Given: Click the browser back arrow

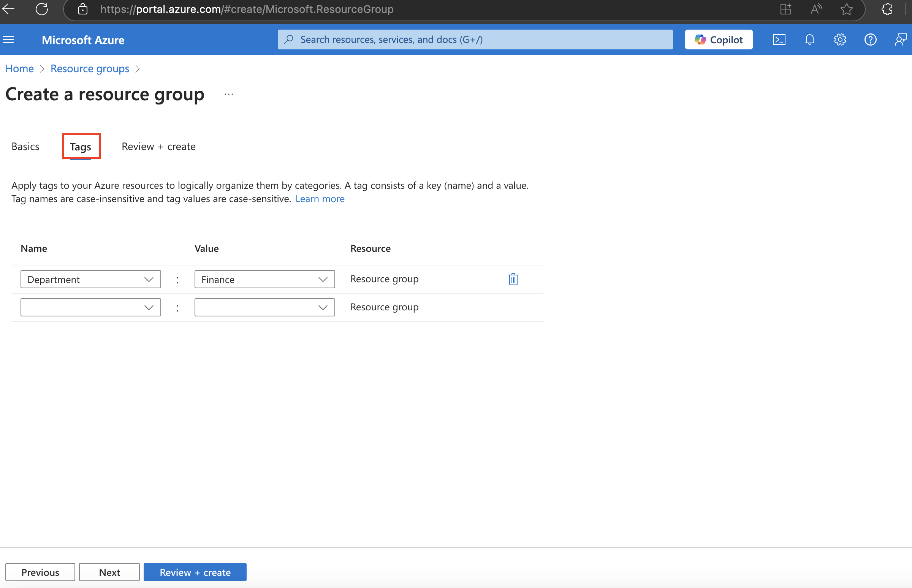Looking at the screenshot, I should point(8,9).
